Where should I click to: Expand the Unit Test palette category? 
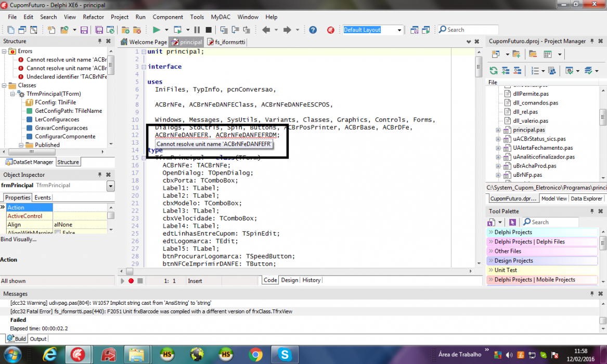pos(541,270)
